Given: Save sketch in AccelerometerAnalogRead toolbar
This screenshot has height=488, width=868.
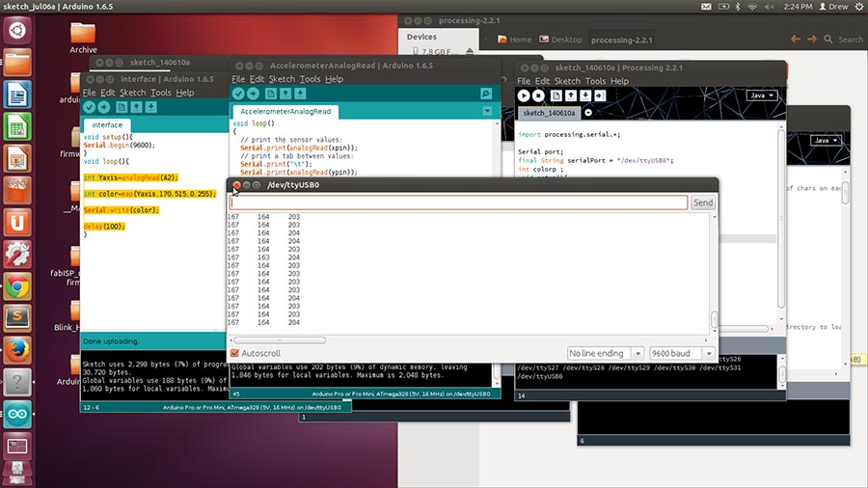Looking at the screenshot, I should tap(300, 94).
